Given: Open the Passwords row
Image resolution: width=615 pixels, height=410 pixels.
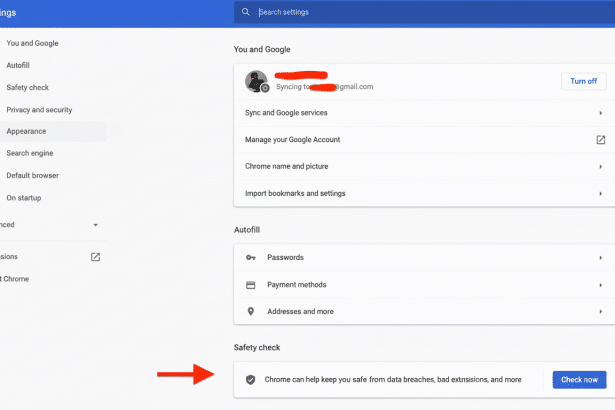Looking at the screenshot, I should pyautogui.click(x=424, y=258).
